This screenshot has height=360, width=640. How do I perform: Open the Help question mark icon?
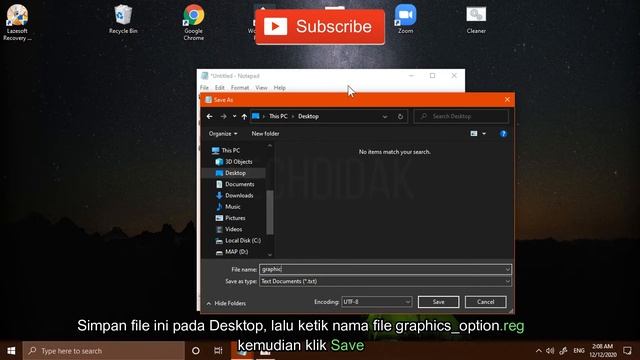(503, 134)
